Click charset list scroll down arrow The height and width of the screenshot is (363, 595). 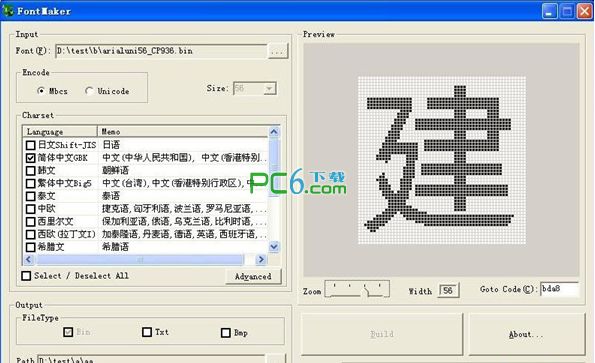(x=274, y=247)
